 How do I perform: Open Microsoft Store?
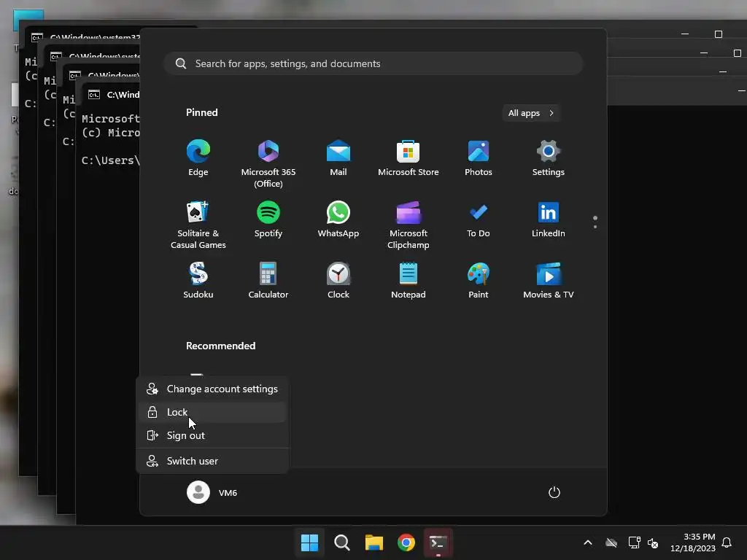[409, 158]
